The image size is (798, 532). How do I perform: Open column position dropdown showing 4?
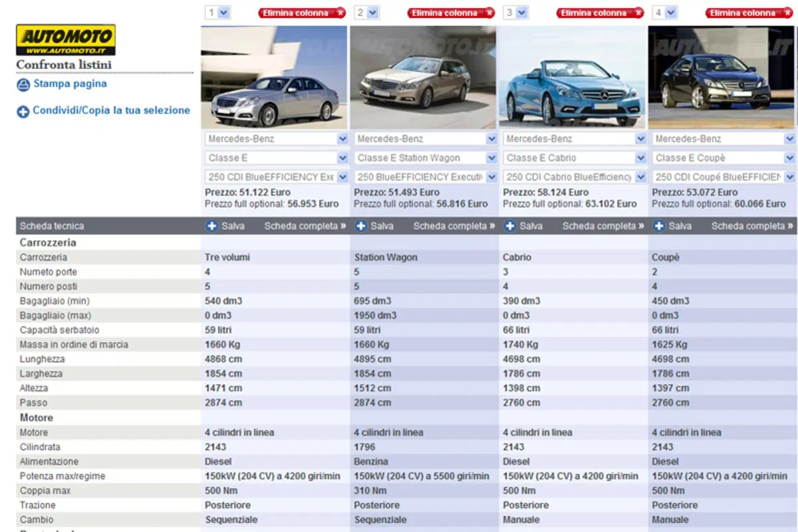click(x=664, y=13)
